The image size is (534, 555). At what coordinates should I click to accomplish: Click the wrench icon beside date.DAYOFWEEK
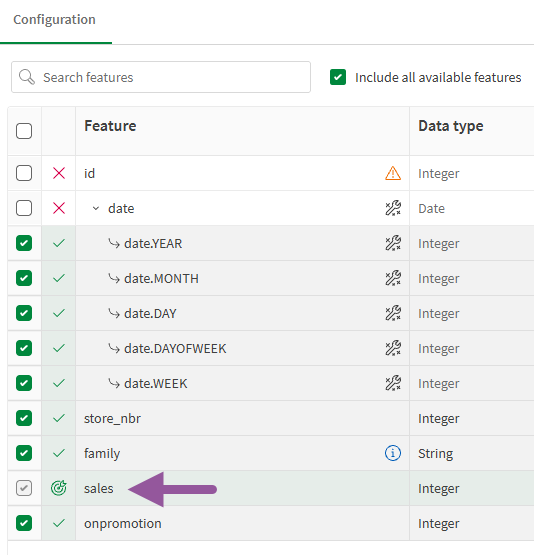[x=393, y=348]
